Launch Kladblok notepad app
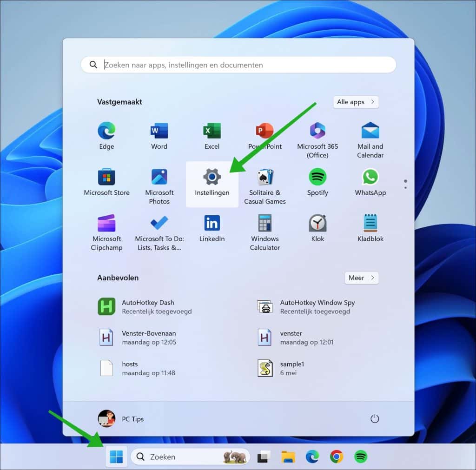 pyautogui.click(x=370, y=228)
